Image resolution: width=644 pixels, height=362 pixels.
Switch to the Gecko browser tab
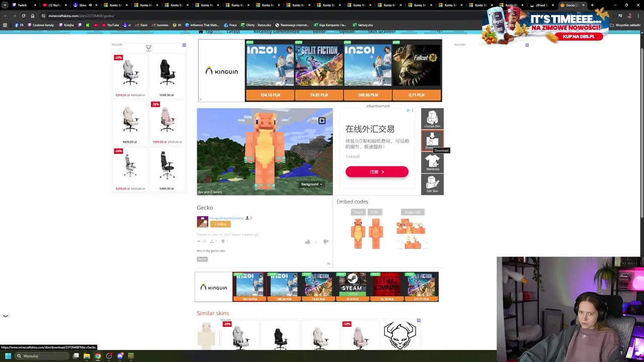(x=572, y=5)
